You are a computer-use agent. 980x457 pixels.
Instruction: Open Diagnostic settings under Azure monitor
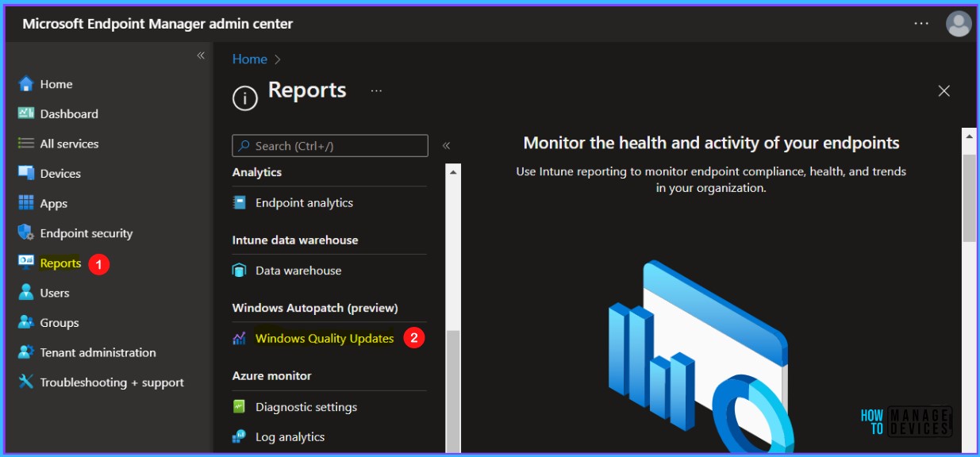(x=306, y=407)
